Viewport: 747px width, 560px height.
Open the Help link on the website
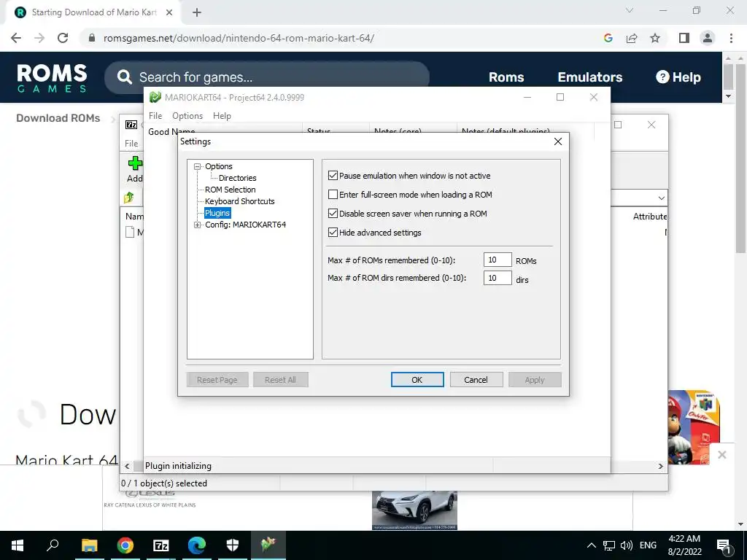[678, 77]
